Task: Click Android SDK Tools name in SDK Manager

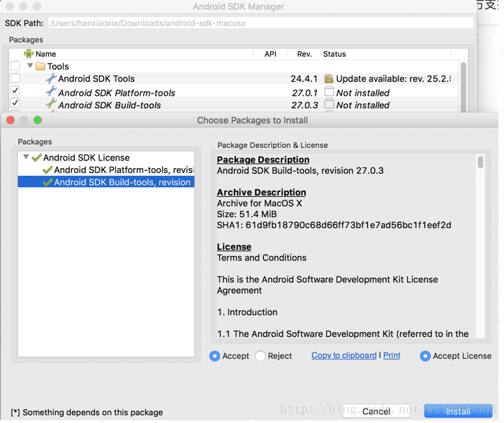Action: (96, 79)
